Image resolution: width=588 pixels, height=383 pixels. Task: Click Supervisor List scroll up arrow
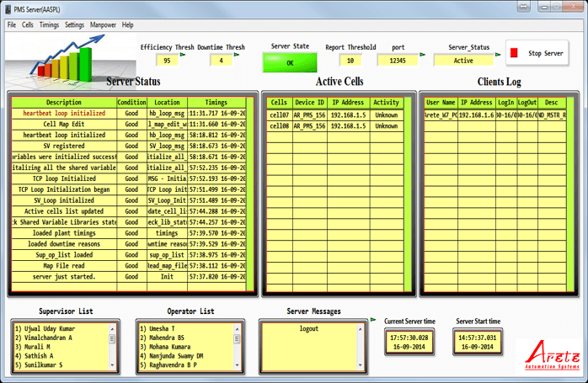click(112, 329)
